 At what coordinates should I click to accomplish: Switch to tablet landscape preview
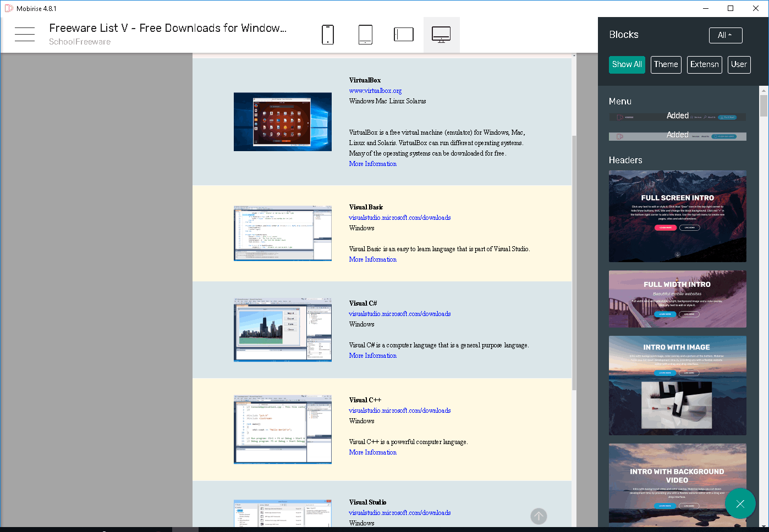tap(404, 35)
